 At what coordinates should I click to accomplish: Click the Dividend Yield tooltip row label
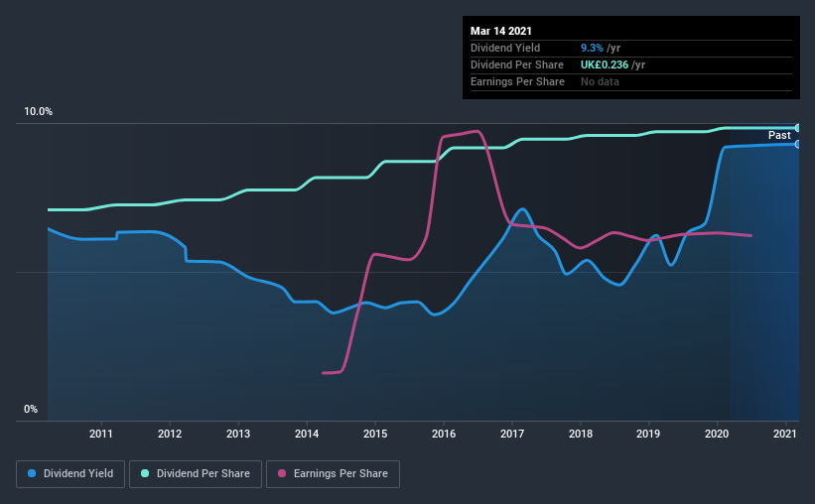coord(505,48)
